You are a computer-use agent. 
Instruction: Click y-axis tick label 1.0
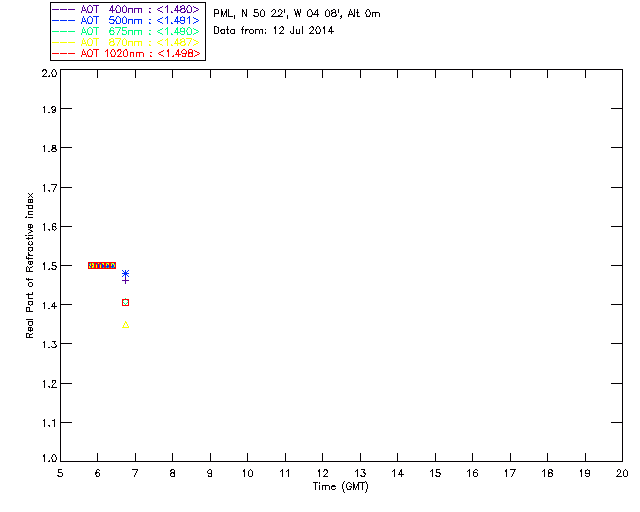tap(49, 459)
